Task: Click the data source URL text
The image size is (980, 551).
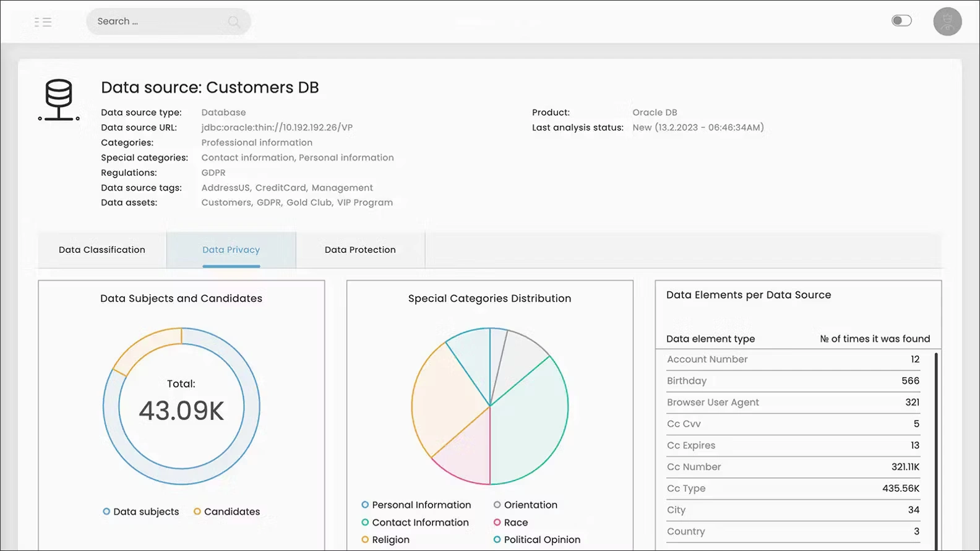Action: point(277,127)
